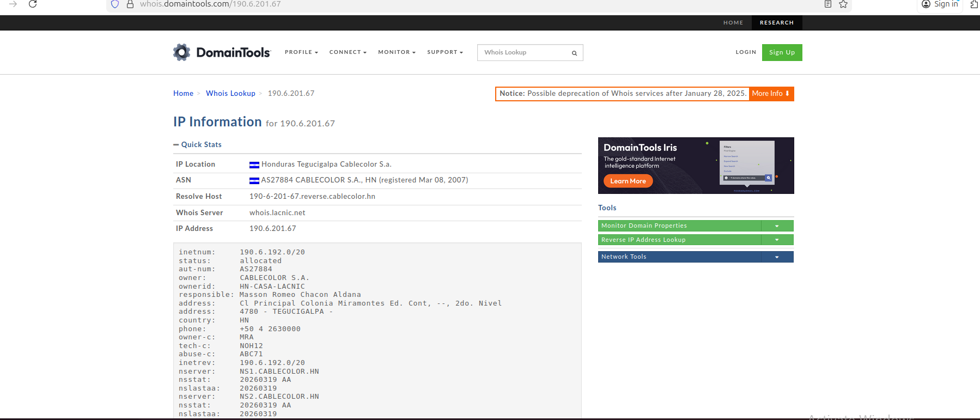980x420 pixels.
Task: Click the abuse-c value 'ABC71'
Action: click(251, 354)
